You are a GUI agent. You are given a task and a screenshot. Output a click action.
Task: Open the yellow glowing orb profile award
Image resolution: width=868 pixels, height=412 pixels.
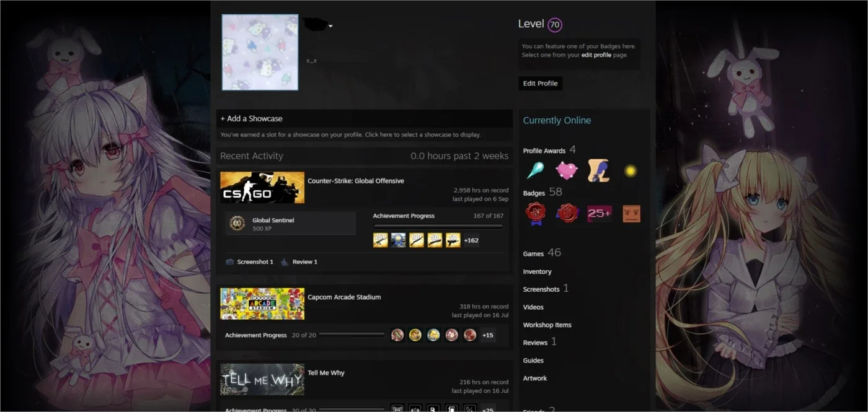click(x=631, y=170)
